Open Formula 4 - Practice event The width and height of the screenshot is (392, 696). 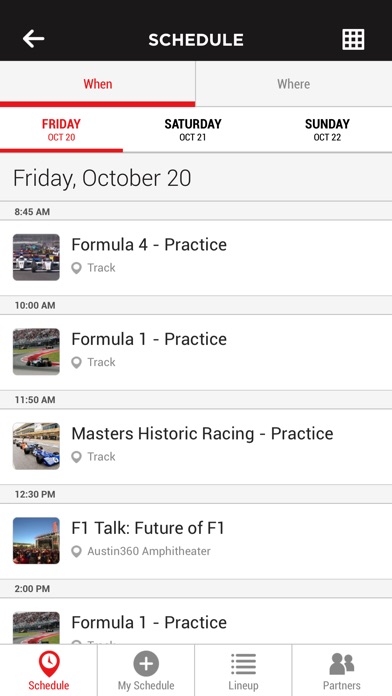click(196, 257)
